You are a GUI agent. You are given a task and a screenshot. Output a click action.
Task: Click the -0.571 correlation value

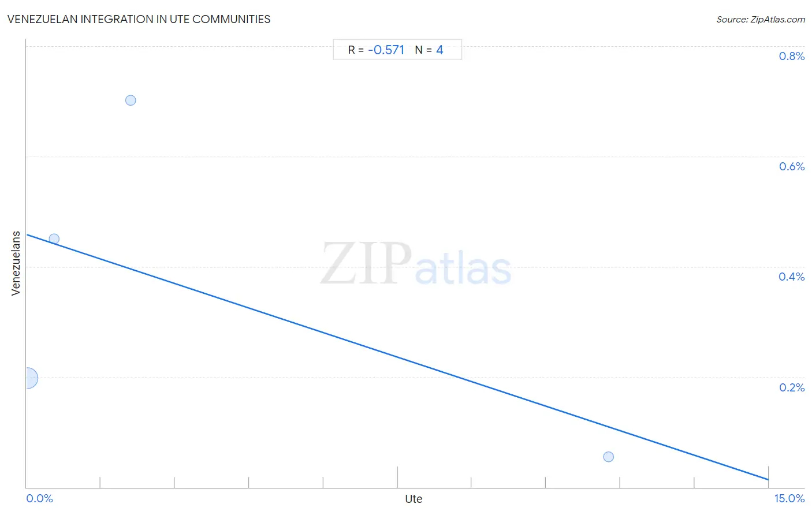pyautogui.click(x=386, y=50)
